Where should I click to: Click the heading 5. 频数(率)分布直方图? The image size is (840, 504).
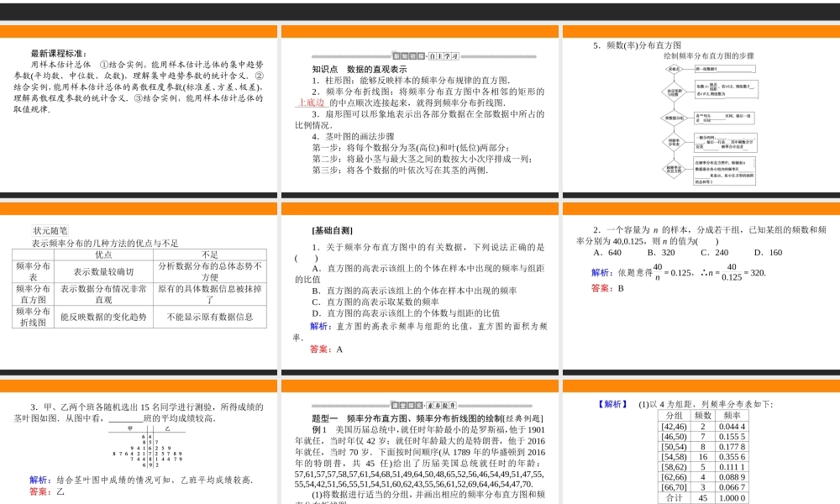point(637,45)
